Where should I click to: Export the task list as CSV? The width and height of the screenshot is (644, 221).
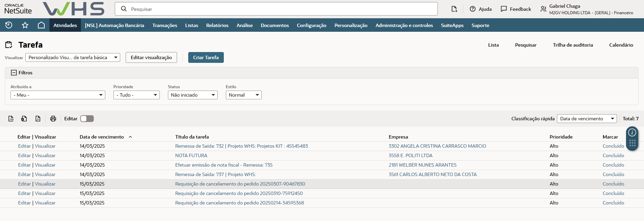point(11,119)
